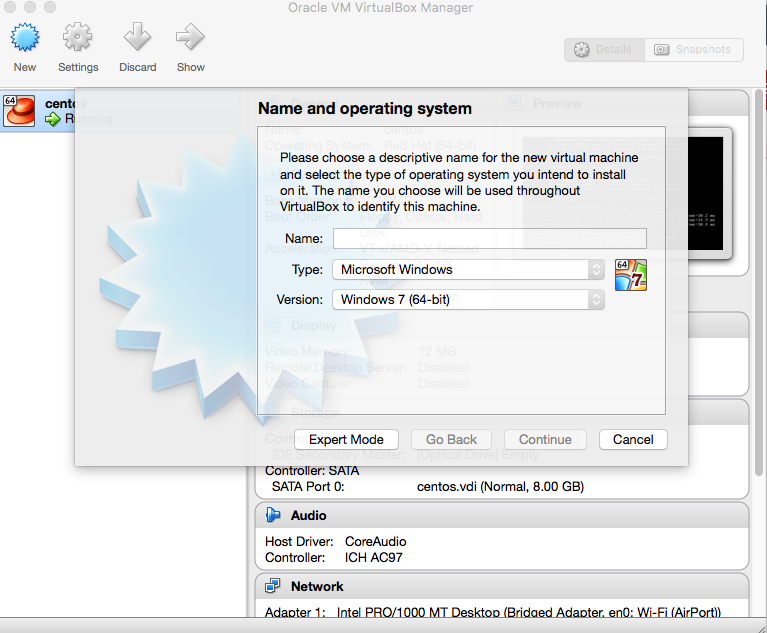This screenshot has width=767, height=633.
Task: Click the details pane vertical scrollbar
Action: 759,283
